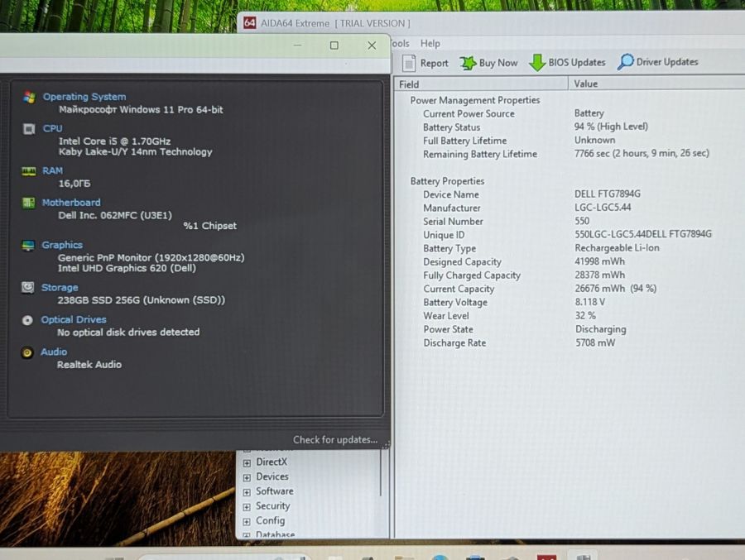Select the Device Name row
The image size is (745, 560).
coord(570,194)
